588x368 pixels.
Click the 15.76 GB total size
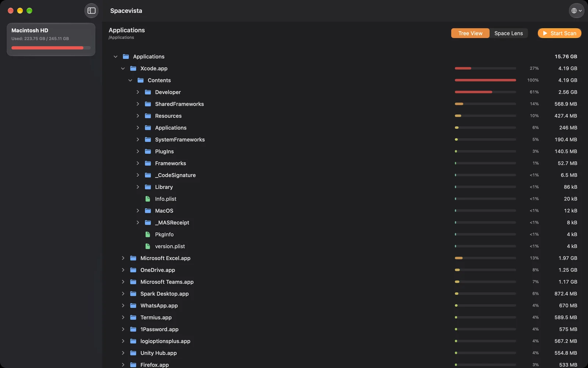click(x=566, y=56)
